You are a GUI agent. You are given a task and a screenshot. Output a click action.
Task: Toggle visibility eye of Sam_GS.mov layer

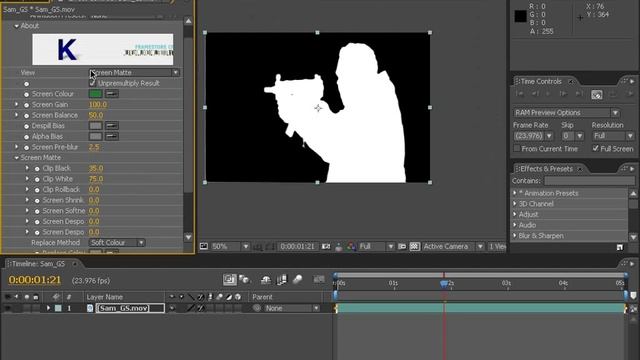click(x=8, y=309)
